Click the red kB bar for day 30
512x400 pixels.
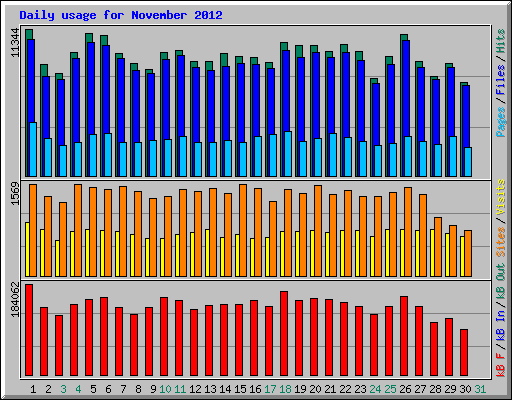(x=464, y=352)
